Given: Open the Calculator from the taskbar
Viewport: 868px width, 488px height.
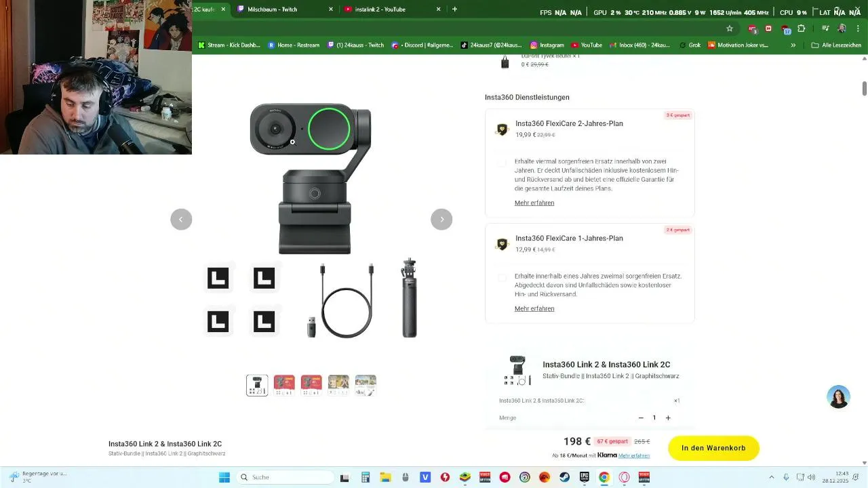Looking at the screenshot, I should (x=365, y=477).
